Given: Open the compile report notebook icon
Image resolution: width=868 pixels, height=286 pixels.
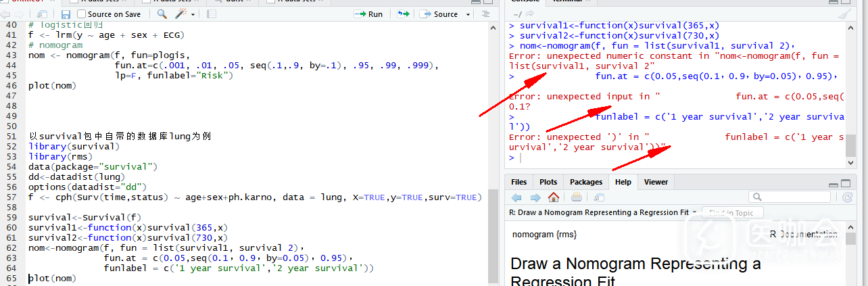Looking at the screenshot, I should tap(212, 14).
